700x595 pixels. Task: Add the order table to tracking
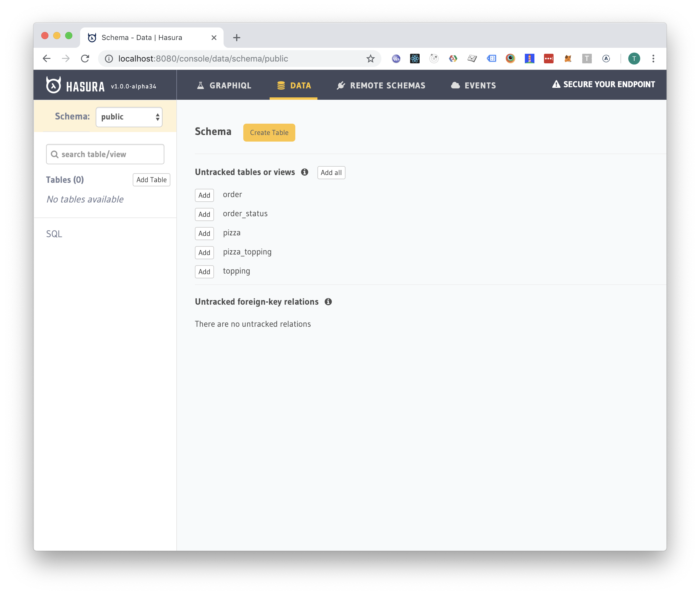204,194
